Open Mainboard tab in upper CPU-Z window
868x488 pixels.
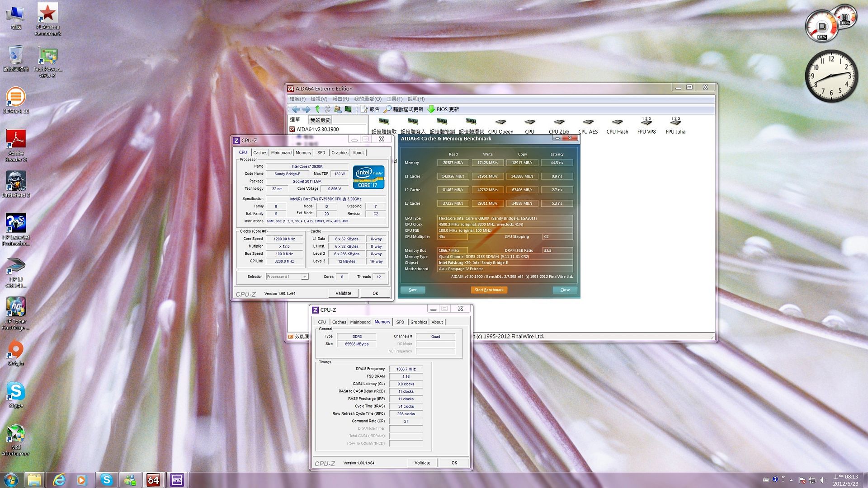(281, 153)
